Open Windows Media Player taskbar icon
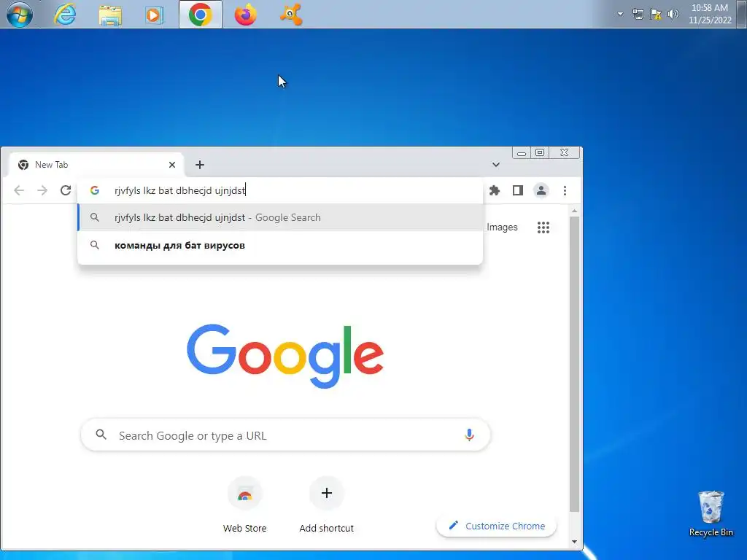The height and width of the screenshot is (560, 747). click(155, 15)
